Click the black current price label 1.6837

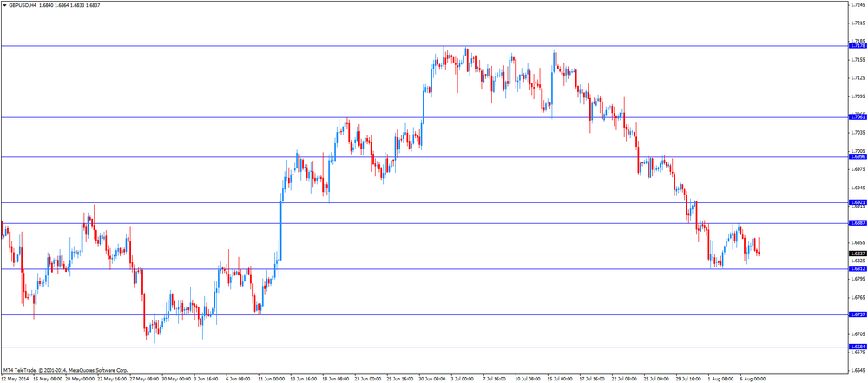pos(857,254)
